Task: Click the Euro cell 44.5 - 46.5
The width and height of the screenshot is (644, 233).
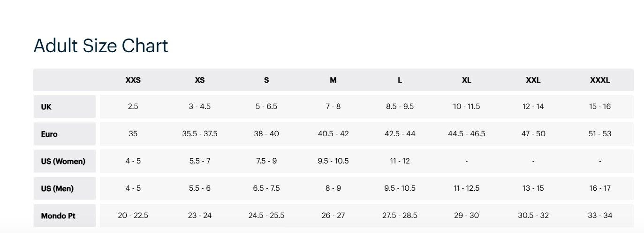Action: (467, 134)
